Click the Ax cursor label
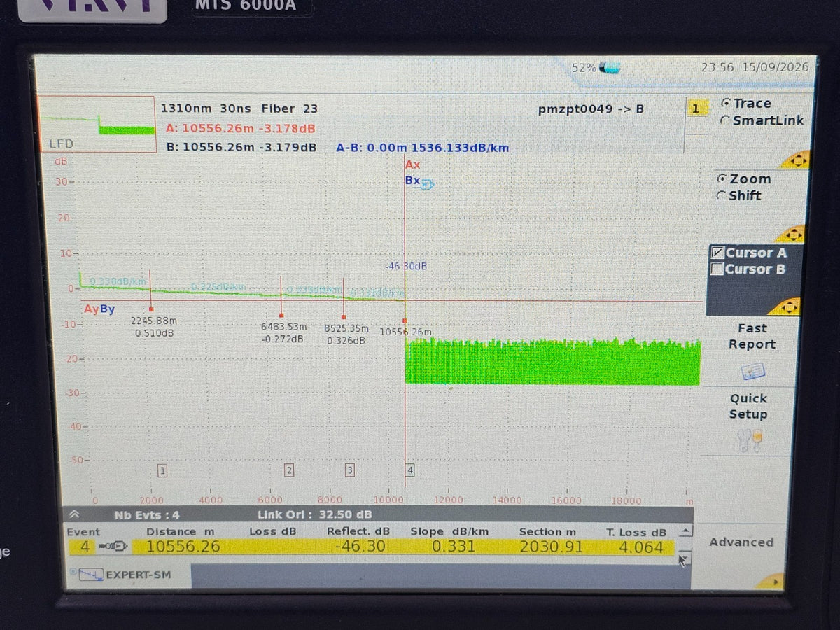Screen dimensions: 840x630 click(x=413, y=164)
